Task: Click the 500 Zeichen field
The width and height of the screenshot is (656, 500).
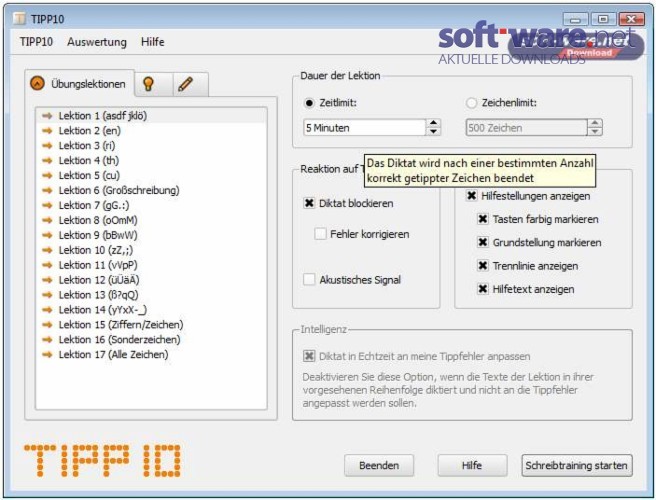Action: (526, 128)
